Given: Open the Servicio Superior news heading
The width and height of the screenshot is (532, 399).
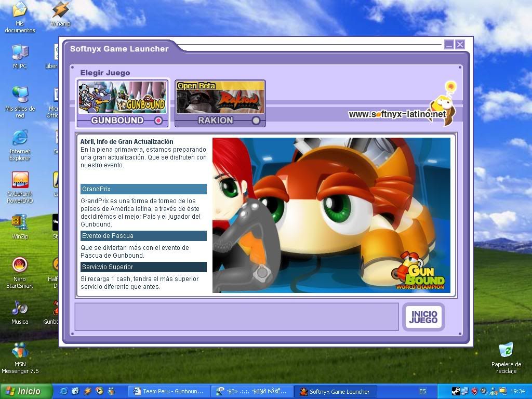Looking at the screenshot, I should [143, 267].
